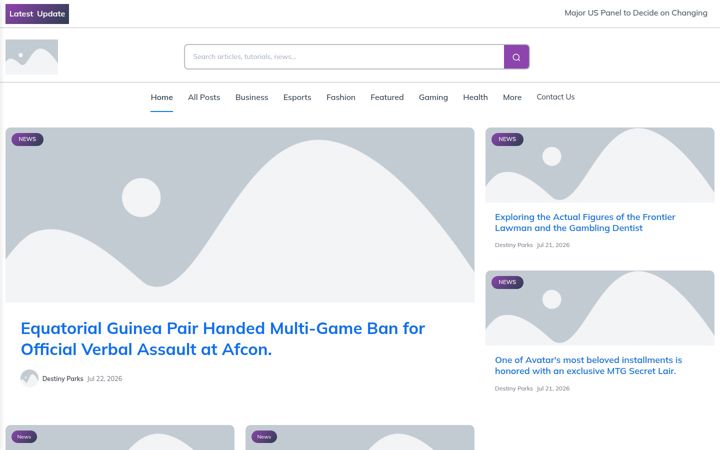Click NEWS tag on Avatar Secret Lair card
720x450 pixels.
(507, 282)
